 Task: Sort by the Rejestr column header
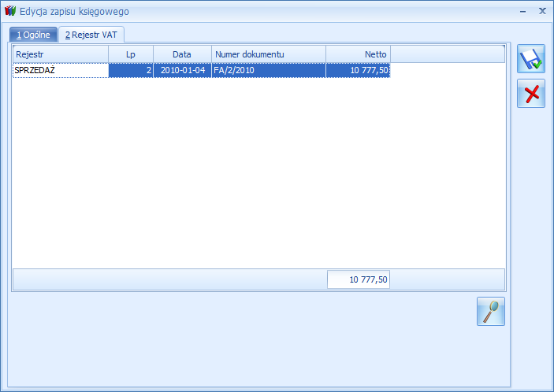click(x=61, y=54)
